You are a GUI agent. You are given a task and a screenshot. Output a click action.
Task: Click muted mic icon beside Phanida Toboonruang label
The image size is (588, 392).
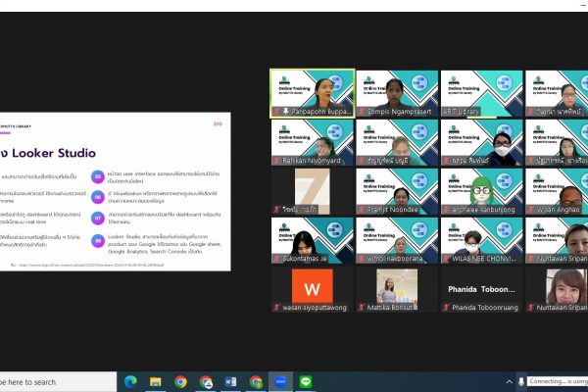pyautogui.click(x=446, y=308)
